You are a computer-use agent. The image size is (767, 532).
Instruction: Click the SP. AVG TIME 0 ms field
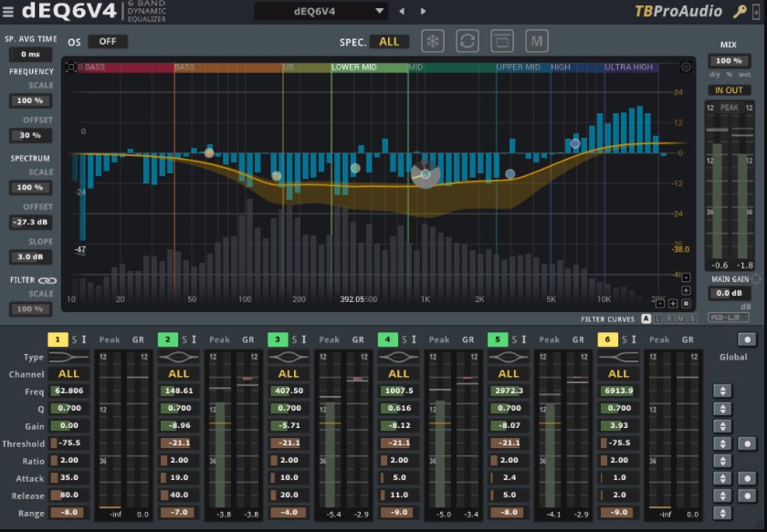(x=30, y=54)
